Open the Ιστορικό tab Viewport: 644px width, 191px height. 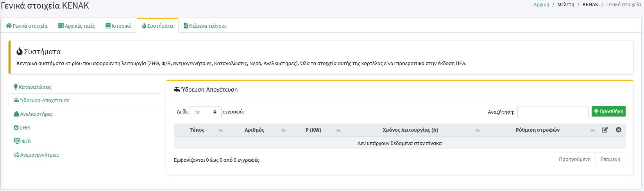tap(118, 26)
